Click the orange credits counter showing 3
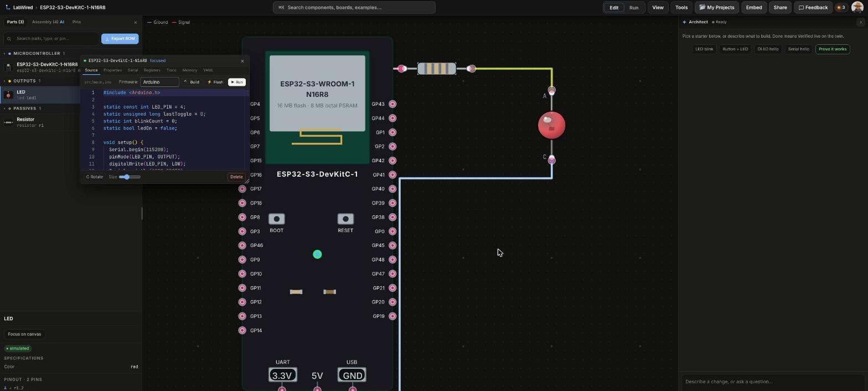 point(841,7)
